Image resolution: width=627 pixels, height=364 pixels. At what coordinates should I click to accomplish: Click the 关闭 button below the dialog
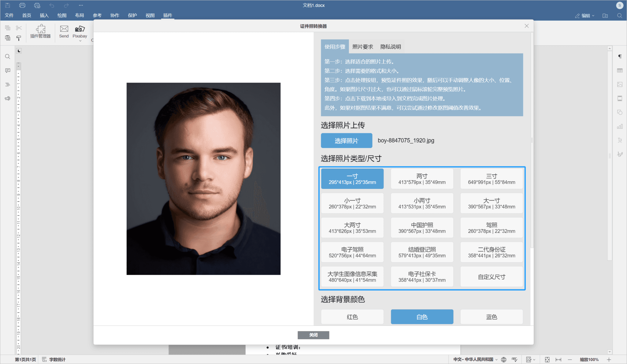[313, 335]
